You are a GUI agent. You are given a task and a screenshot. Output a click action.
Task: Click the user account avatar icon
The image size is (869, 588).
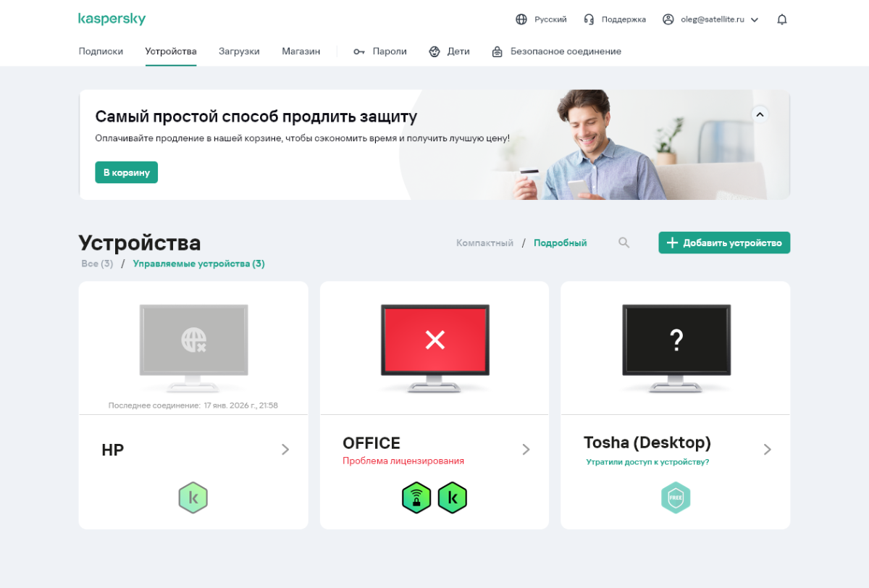[x=668, y=20]
